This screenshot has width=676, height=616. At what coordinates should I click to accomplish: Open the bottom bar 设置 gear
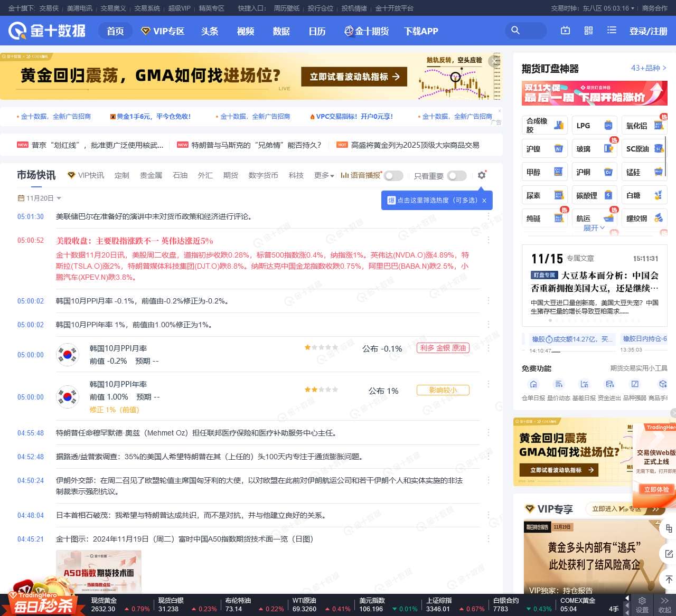[642, 605]
